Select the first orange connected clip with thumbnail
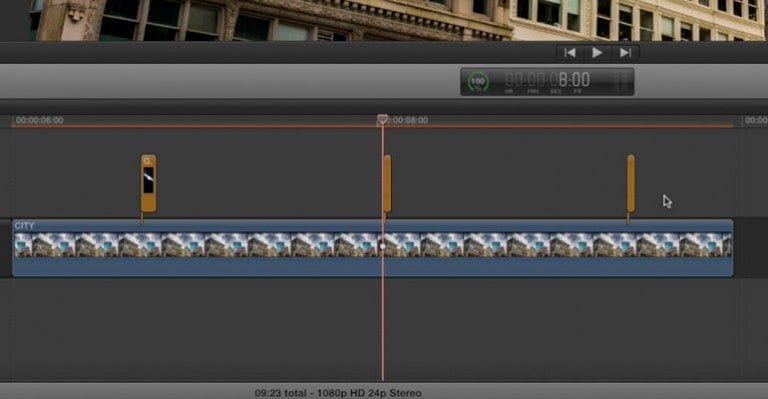 coord(148,184)
